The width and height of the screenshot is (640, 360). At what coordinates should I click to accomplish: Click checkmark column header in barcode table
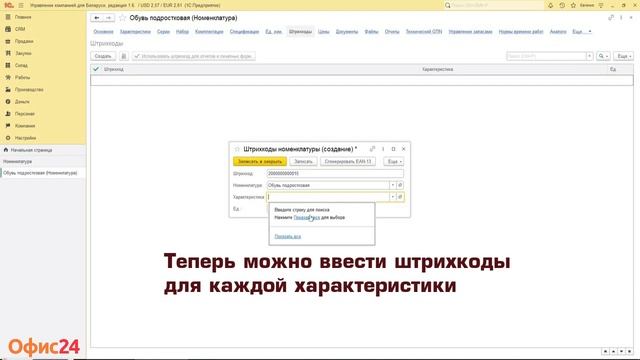coord(96,69)
